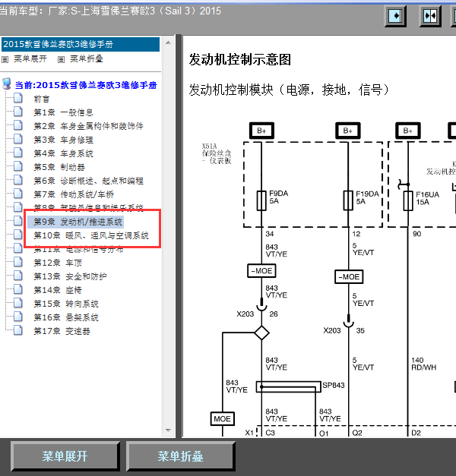Open 第13章 安全和防护 chapter

(x=70, y=276)
